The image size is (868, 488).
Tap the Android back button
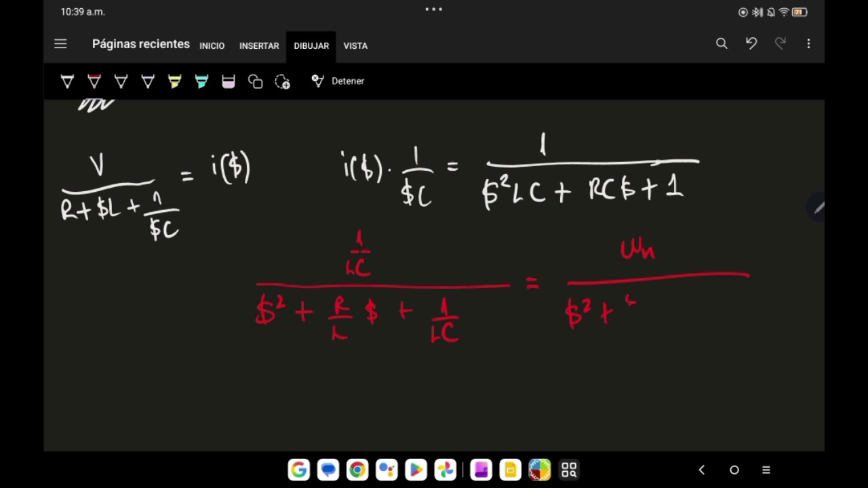pos(702,470)
